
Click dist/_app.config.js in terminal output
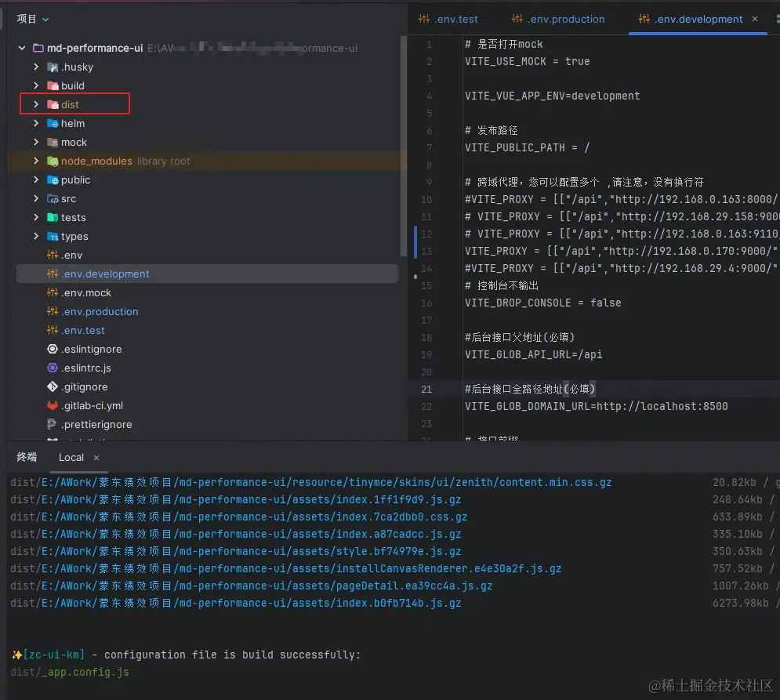tap(70, 672)
